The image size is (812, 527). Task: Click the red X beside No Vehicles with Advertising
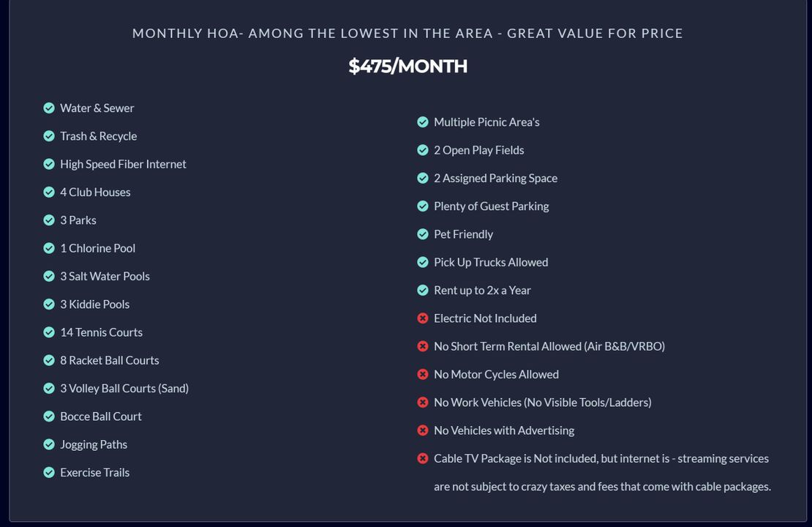423,430
